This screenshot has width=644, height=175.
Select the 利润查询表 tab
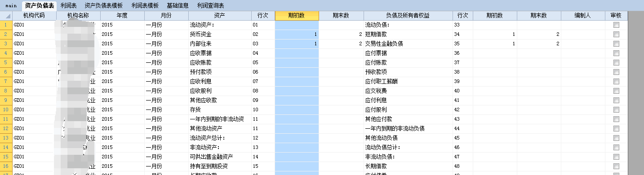click(x=211, y=5)
